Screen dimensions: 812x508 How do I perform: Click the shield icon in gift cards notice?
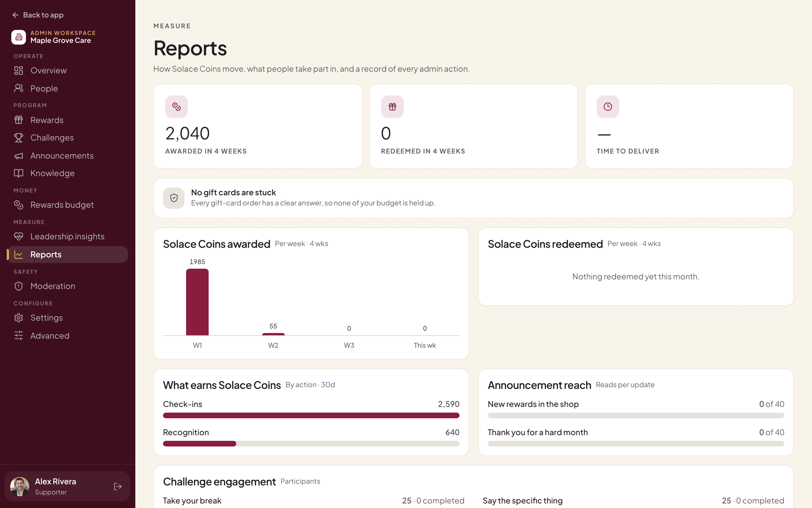click(x=173, y=198)
